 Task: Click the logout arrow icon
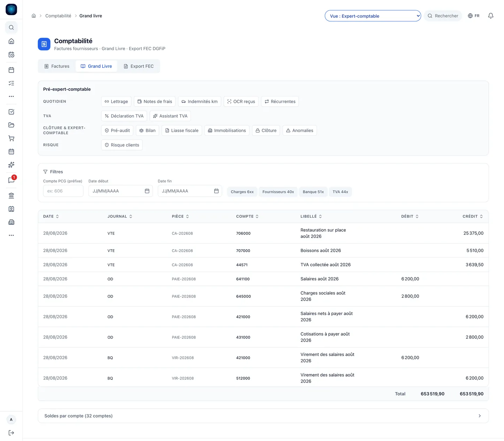coord(11,433)
